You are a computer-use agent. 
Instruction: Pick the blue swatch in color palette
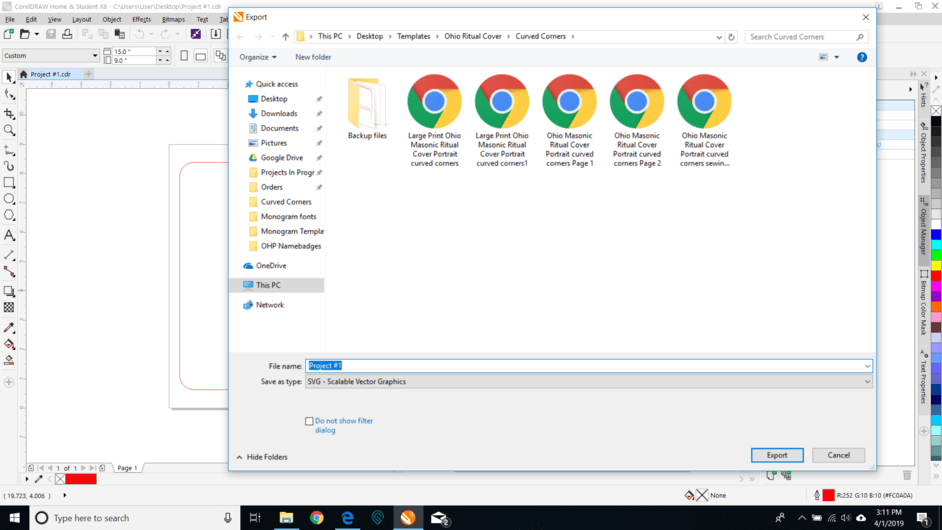click(936, 234)
